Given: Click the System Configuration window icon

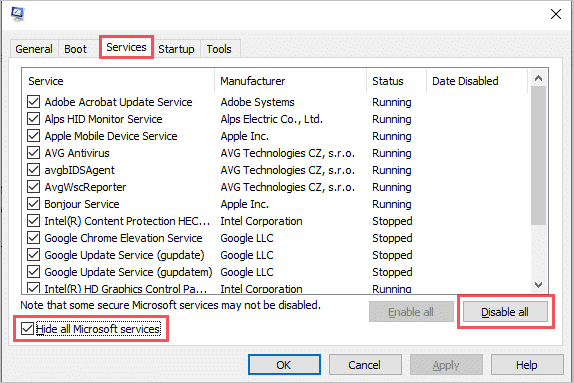Looking at the screenshot, I should [18, 14].
